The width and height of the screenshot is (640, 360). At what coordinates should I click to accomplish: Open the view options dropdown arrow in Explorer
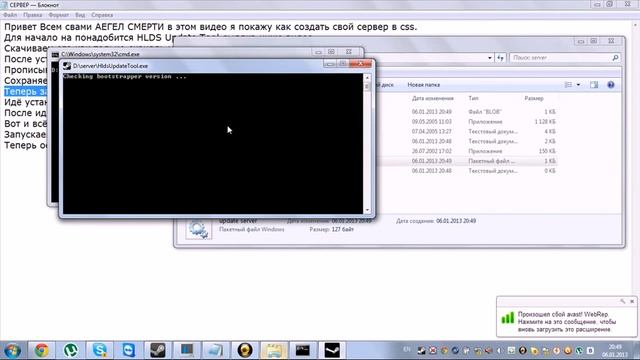[578, 84]
